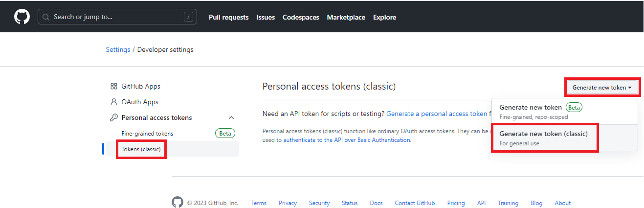This screenshot has height=208, width=644.
Task: Choose Generate new token Beta fine-grained option
Action: pos(565,112)
